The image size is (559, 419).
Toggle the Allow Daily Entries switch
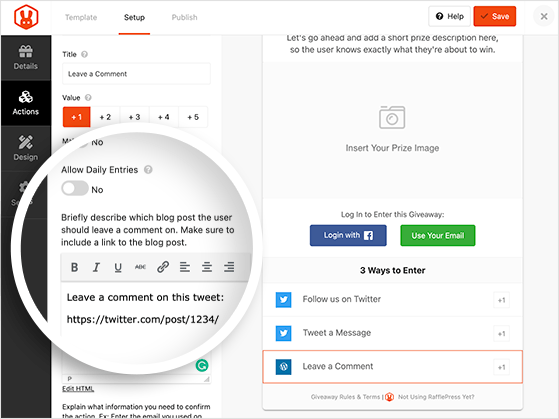tap(75, 188)
